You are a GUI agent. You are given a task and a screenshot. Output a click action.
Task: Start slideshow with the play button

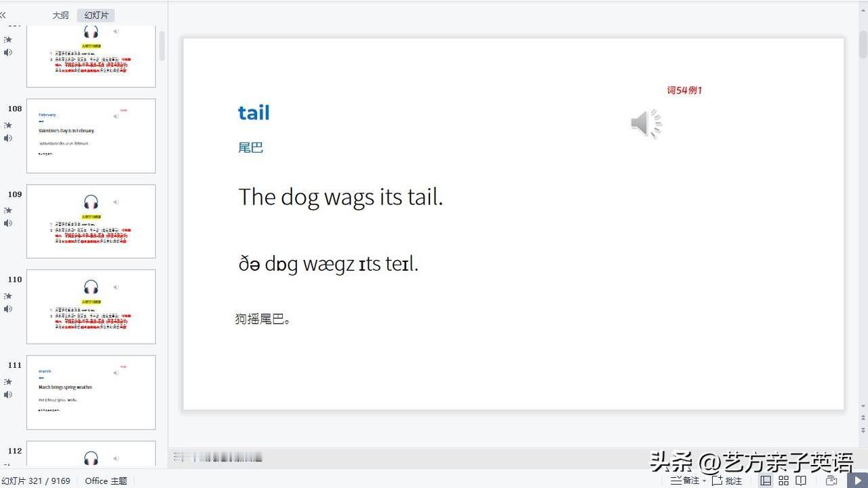pos(858,481)
